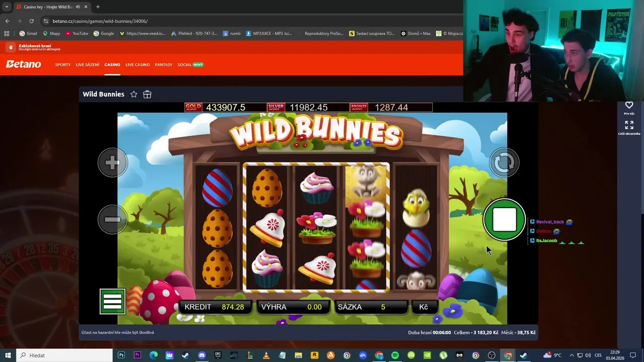Mute the tab using the speaker icon
Viewport: 644px width, 362px height.
[77, 7]
